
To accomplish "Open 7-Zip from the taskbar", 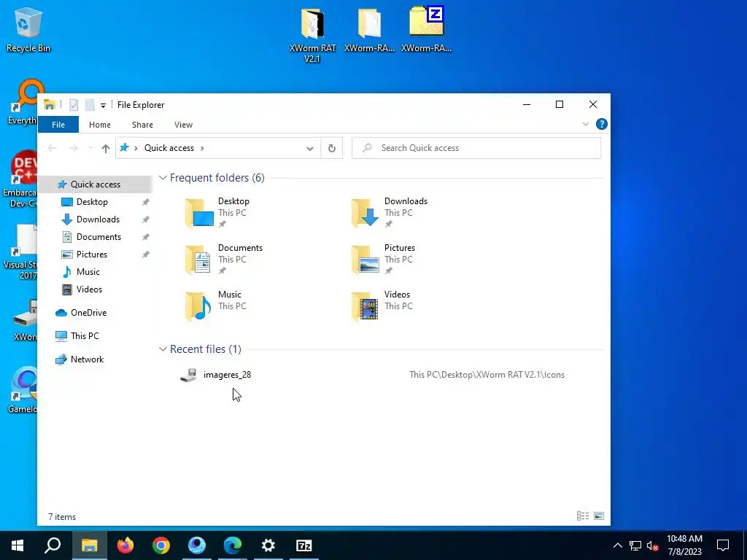I will [x=304, y=545].
